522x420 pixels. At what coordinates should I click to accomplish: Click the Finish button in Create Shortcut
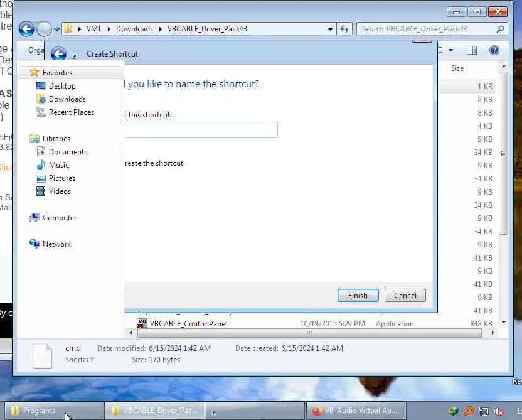pyautogui.click(x=358, y=296)
